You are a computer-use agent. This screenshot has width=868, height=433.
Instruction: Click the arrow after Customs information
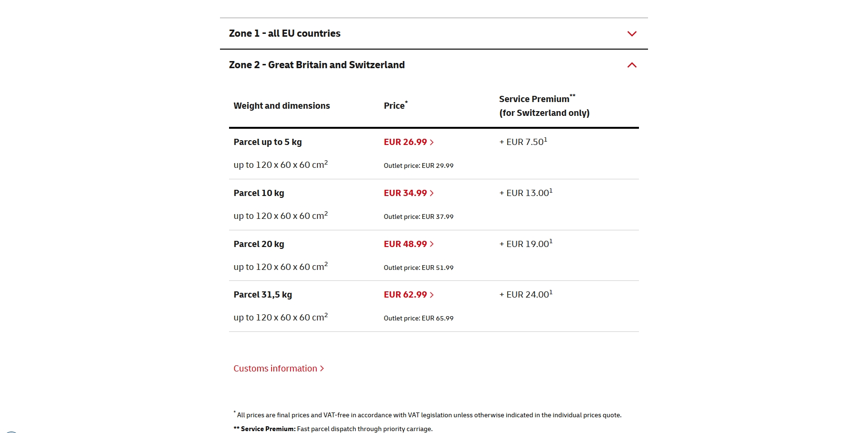tap(322, 369)
